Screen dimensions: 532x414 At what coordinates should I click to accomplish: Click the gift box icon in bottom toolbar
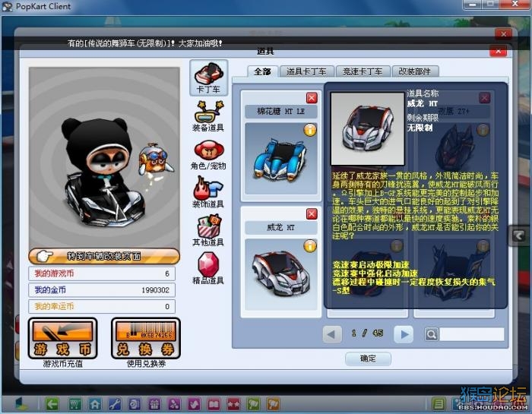(x=154, y=404)
